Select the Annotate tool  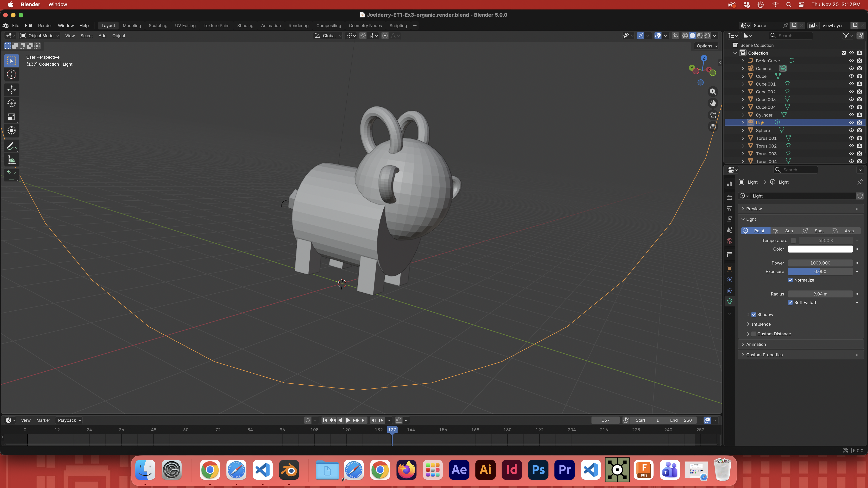click(x=11, y=146)
